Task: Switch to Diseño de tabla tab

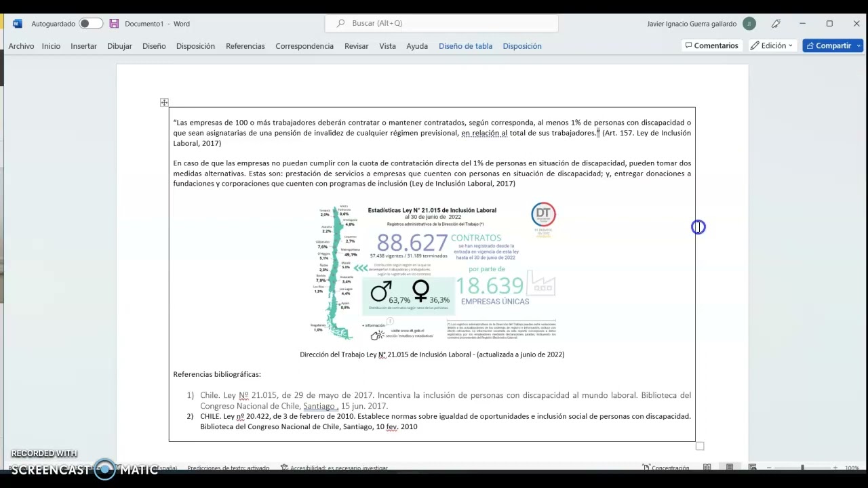Action: [465, 46]
